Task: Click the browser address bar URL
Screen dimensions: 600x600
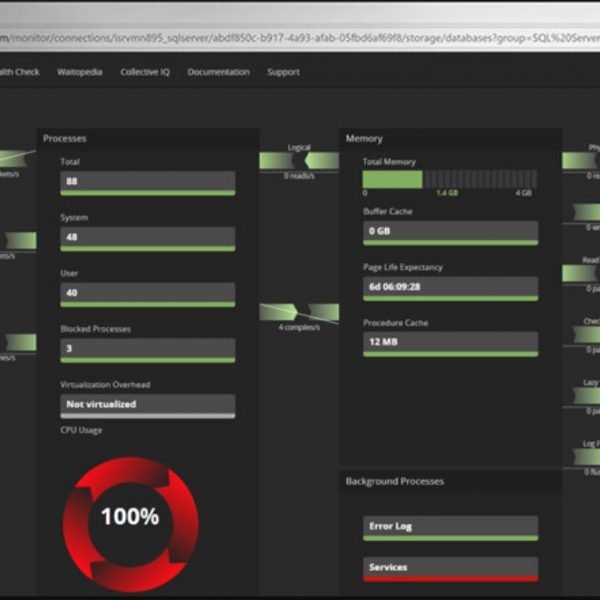Action: [300, 38]
